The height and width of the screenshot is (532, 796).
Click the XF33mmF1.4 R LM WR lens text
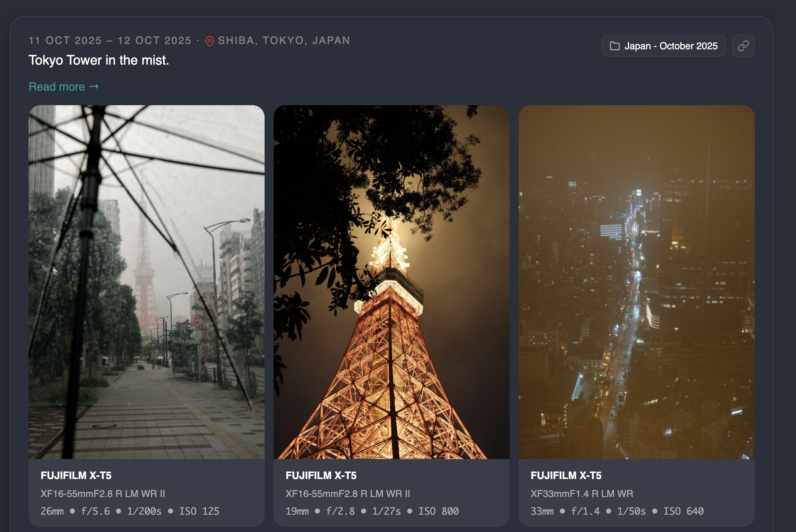pyautogui.click(x=582, y=493)
